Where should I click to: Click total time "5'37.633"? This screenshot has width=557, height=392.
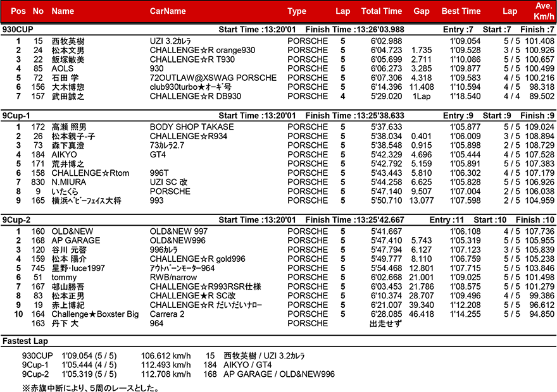pyautogui.click(x=387, y=127)
